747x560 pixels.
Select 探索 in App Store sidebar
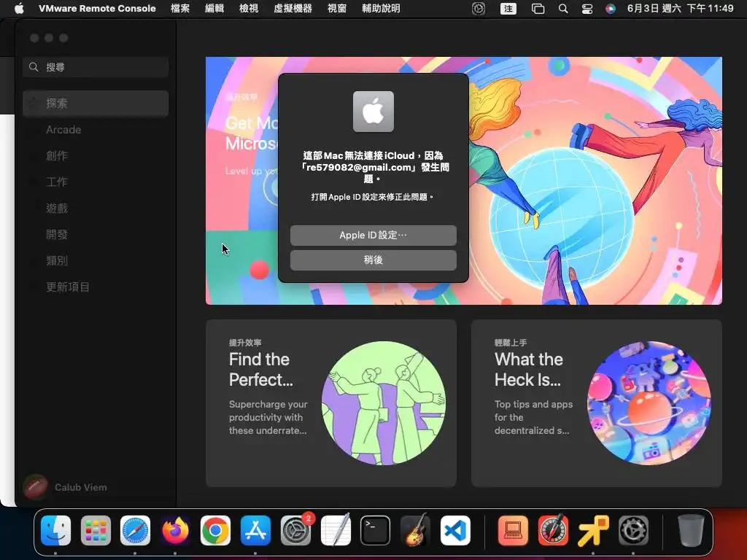tap(96, 104)
